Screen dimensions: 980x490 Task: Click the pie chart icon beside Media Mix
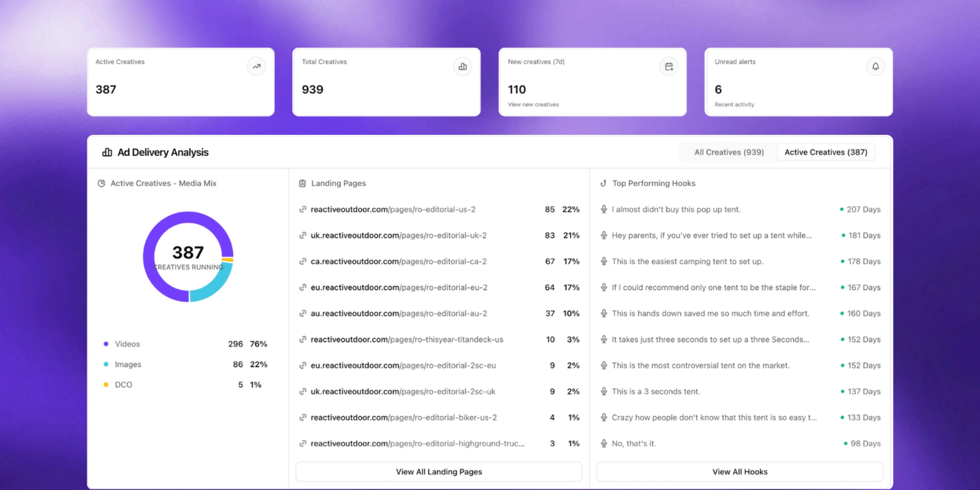tap(101, 183)
